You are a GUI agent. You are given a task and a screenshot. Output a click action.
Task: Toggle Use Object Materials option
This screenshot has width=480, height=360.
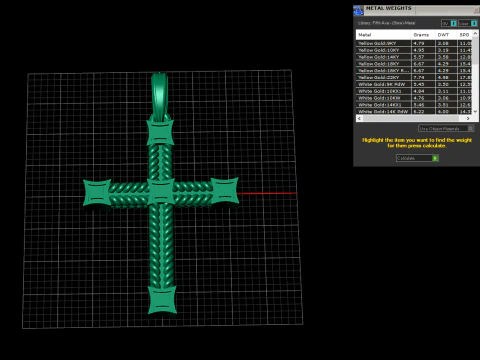tap(446, 128)
